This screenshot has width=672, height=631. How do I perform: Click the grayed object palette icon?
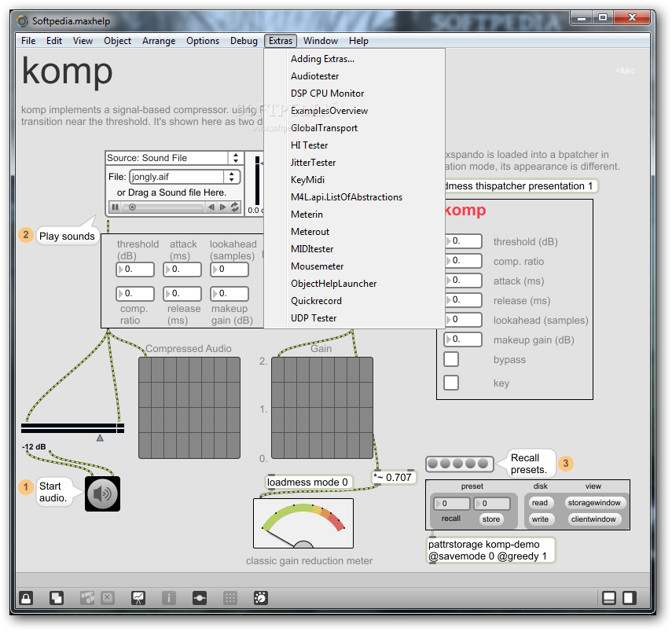click(x=87, y=597)
